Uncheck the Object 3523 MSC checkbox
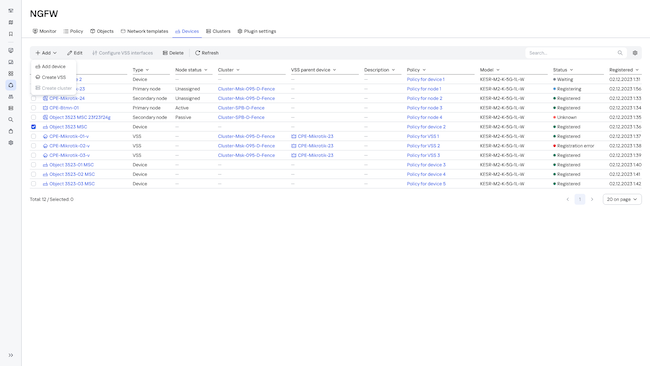 point(34,127)
